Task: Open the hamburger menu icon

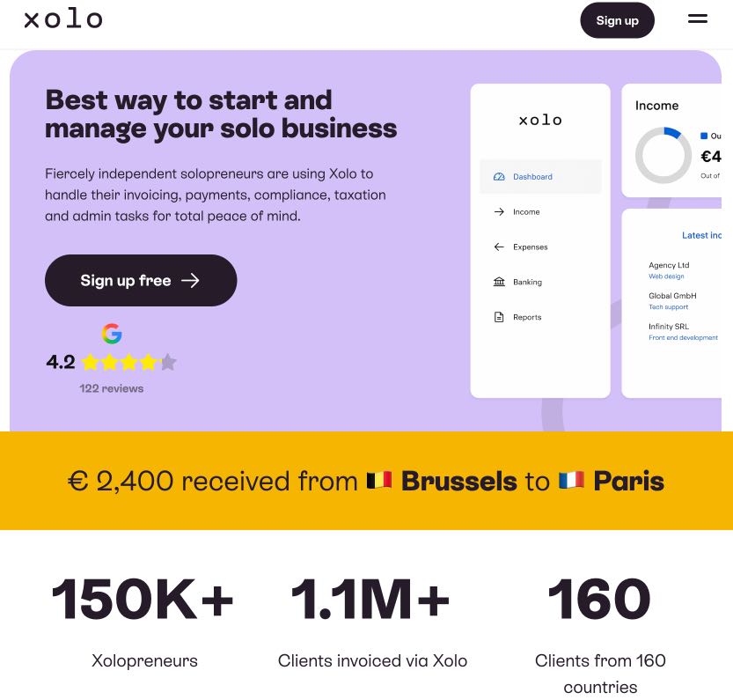Action: [697, 18]
